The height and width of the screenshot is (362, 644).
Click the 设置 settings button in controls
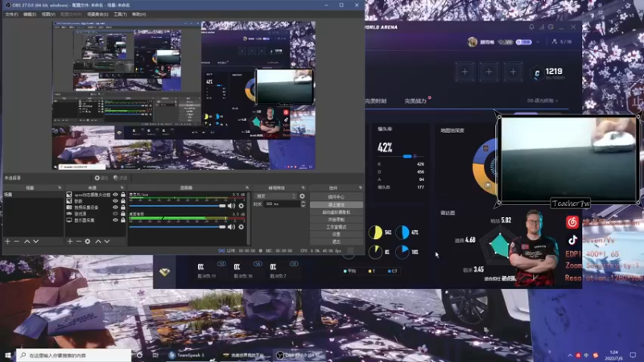(x=336, y=234)
